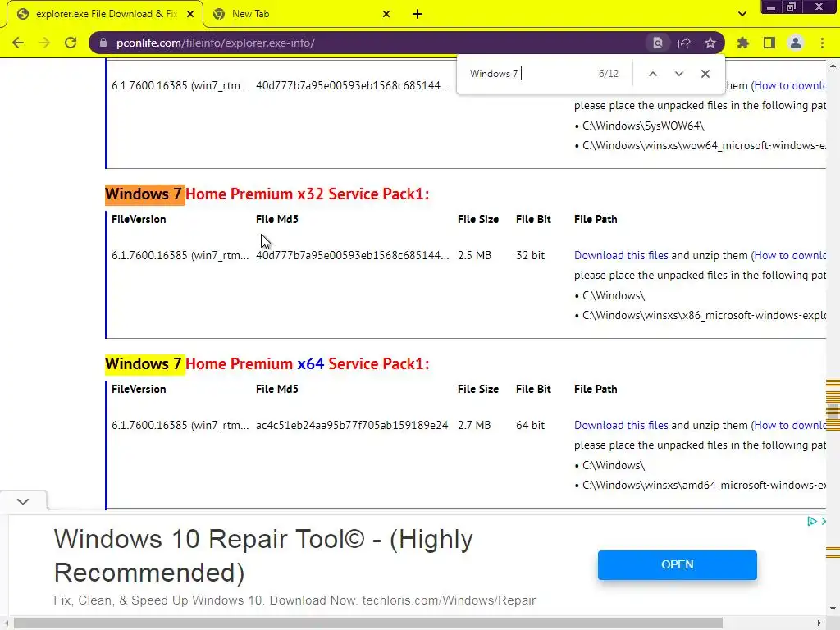Click the forward navigation arrow

44,43
